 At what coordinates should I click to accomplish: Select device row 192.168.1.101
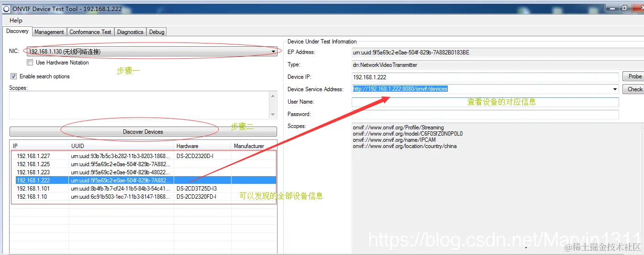pos(144,188)
